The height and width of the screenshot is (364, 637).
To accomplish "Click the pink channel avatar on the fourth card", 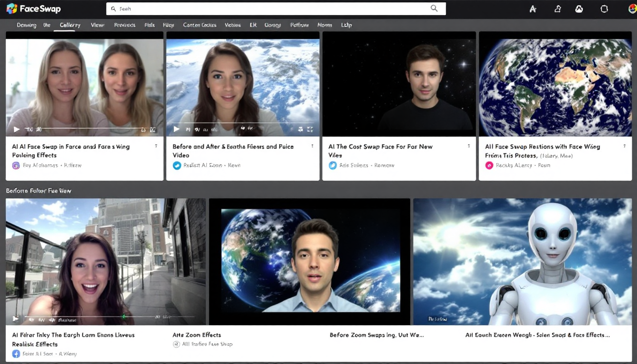I will pyautogui.click(x=489, y=165).
